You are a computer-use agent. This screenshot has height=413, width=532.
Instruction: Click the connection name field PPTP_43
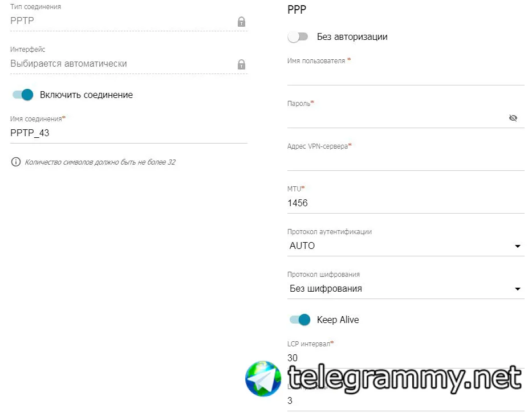[129, 133]
